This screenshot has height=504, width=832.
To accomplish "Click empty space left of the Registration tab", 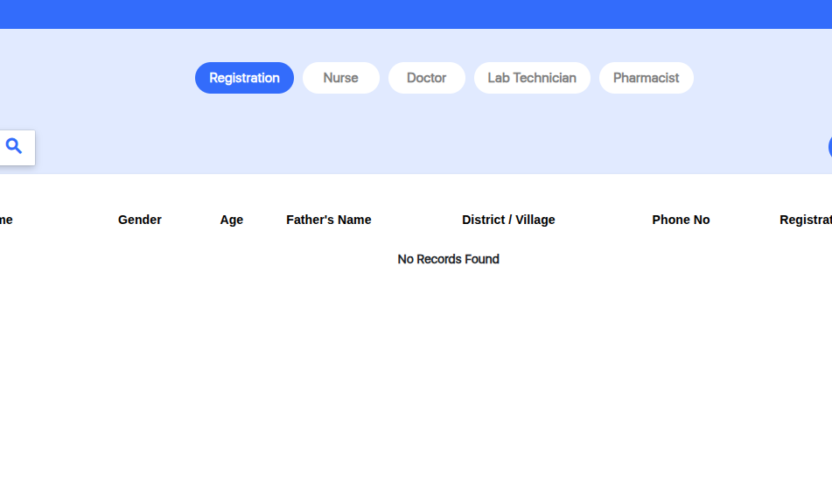I will tap(96, 78).
